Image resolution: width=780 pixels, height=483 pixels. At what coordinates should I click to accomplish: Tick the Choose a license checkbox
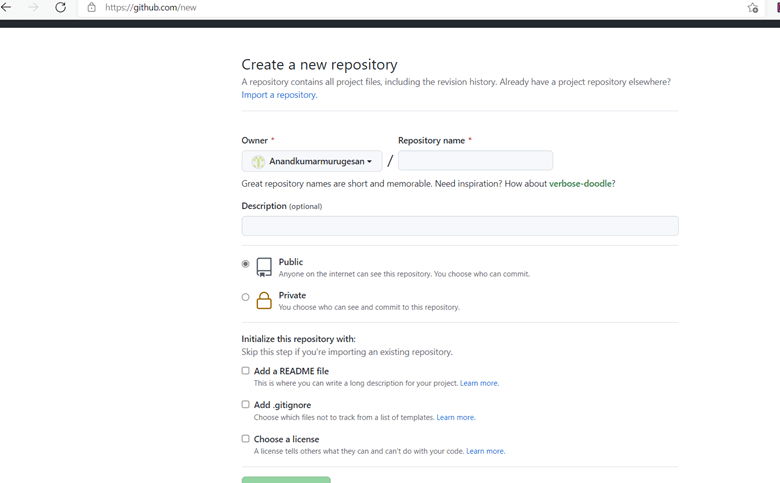click(x=245, y=439)
